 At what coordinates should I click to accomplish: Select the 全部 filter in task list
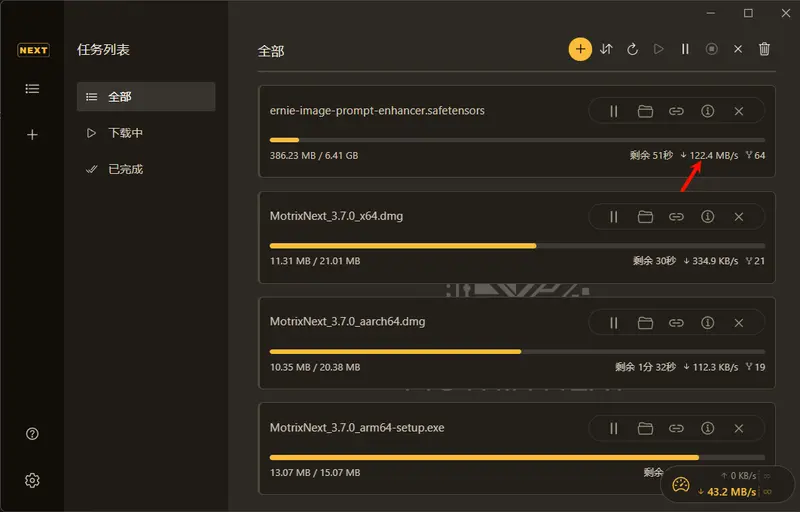pos(145,97)
